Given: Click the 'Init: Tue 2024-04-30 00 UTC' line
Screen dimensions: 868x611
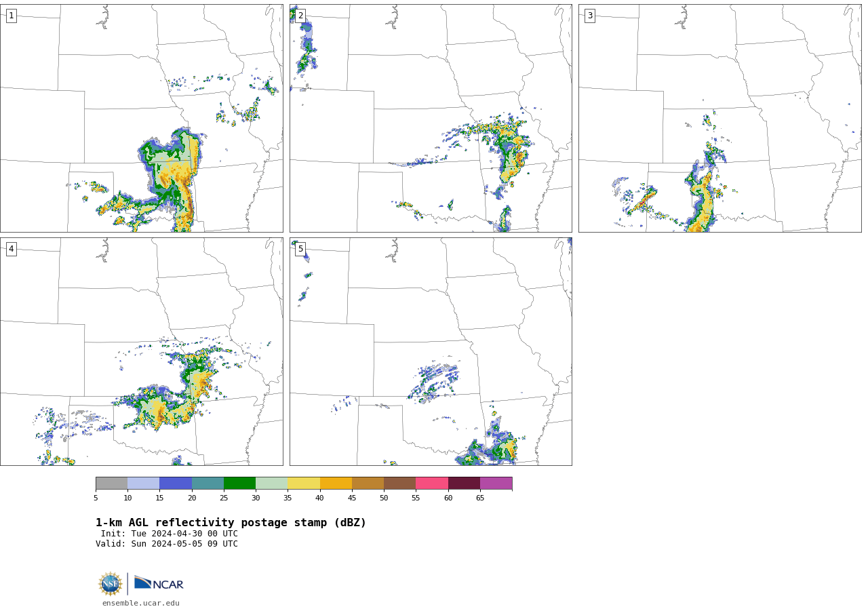Looking at the screenshot, I should pyautogui.click(x=170, y=534).
